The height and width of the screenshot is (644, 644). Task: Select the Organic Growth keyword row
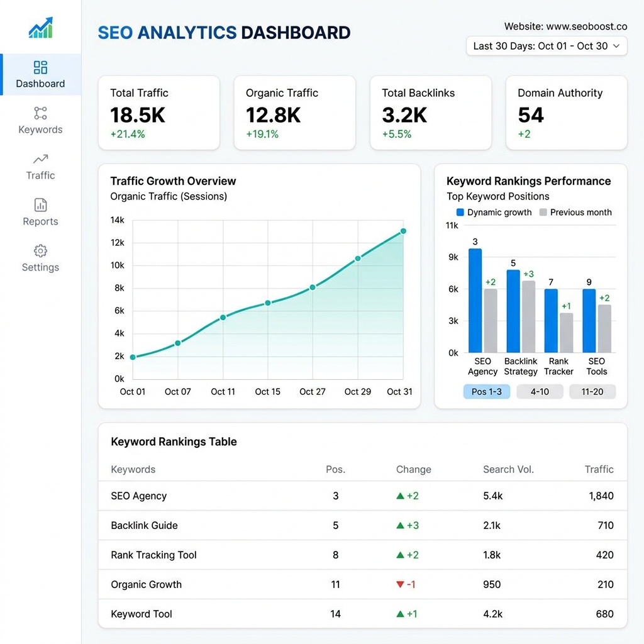(363, 584)
